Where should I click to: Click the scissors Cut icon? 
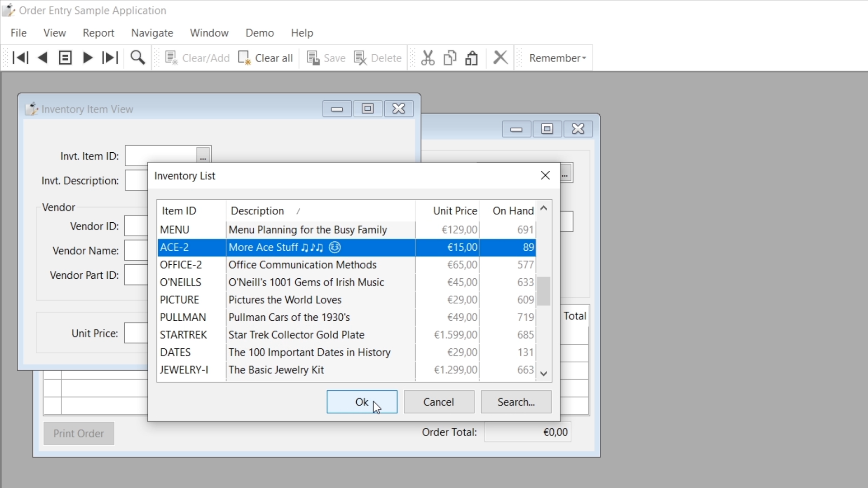click(428, 58)
